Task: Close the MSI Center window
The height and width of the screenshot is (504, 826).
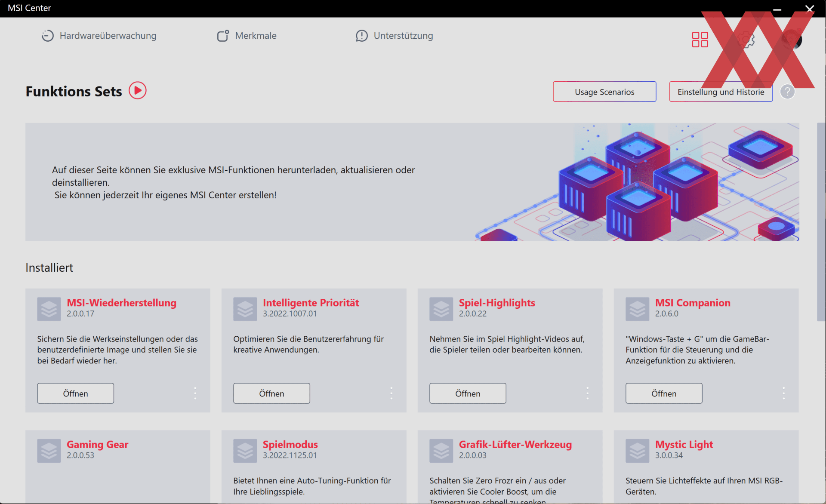Action: pos(809,9)
